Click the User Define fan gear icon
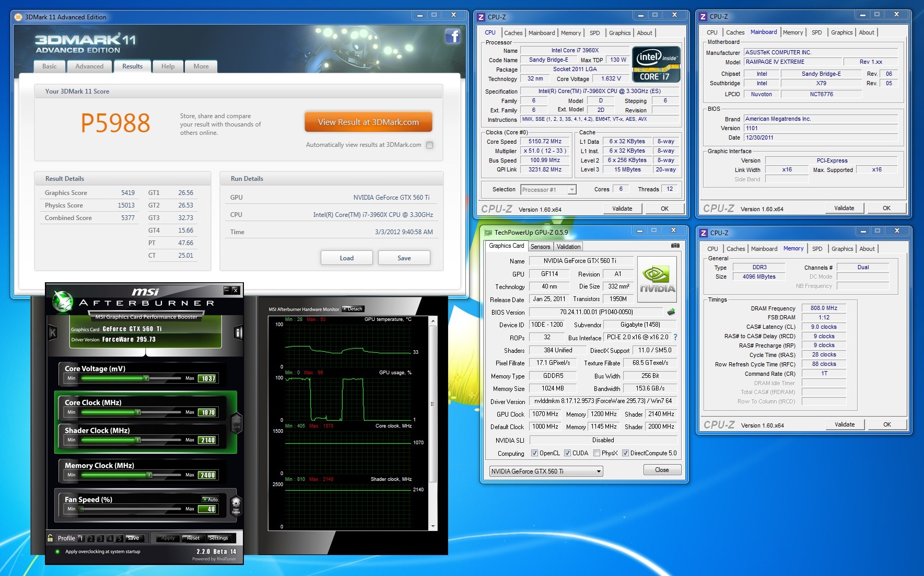 pyautogui.click(x=236, y=505)
